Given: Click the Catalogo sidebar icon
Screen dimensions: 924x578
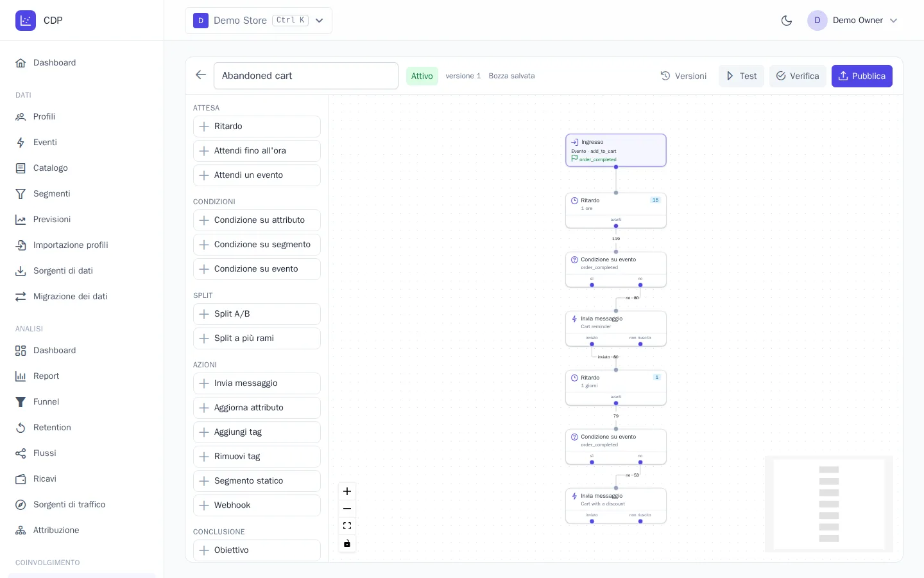Looking at the screenshot, I should (x=21, y=168).
